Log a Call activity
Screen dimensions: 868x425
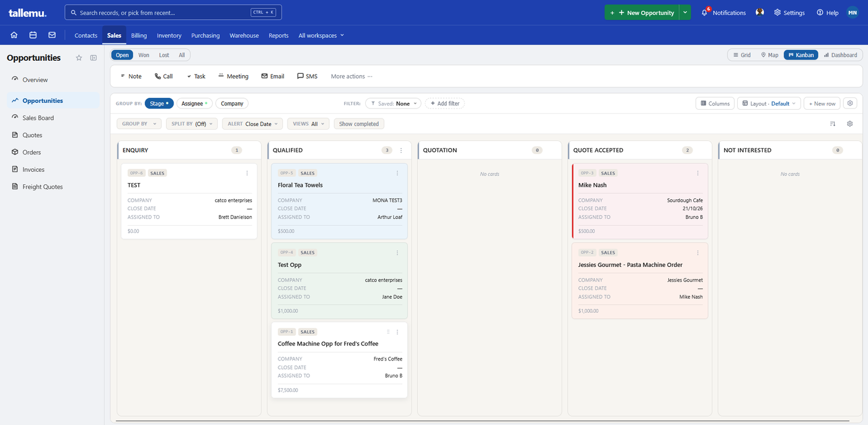point(164,76)
